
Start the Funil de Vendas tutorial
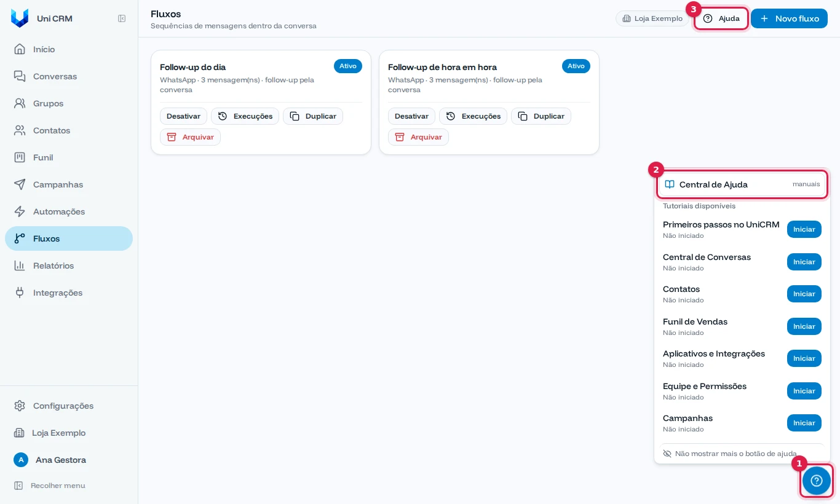pyautogui.click(x=804, y=326)
